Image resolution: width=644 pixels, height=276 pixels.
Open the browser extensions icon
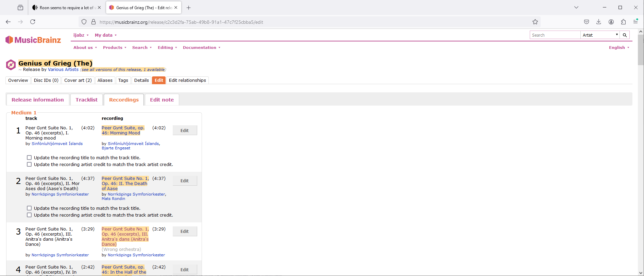tap(623, 22)
